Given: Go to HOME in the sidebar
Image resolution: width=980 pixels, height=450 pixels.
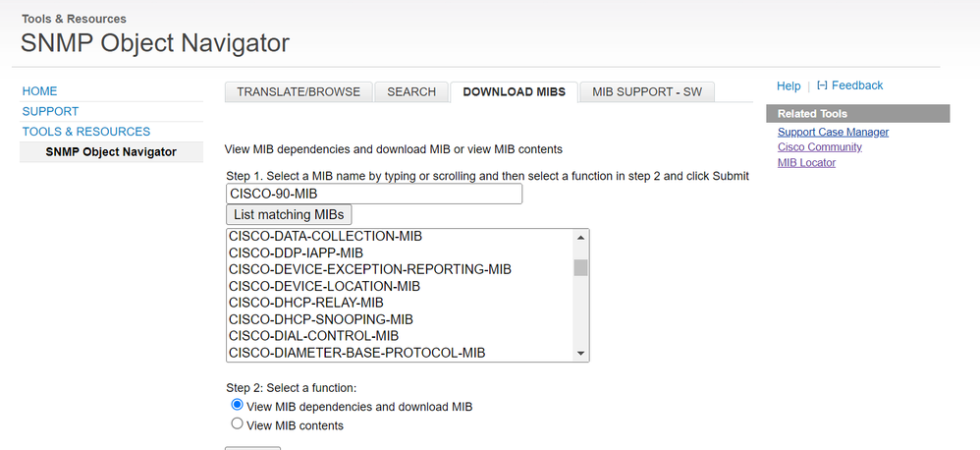Looking at the screenshot, I should coord(39,91).
